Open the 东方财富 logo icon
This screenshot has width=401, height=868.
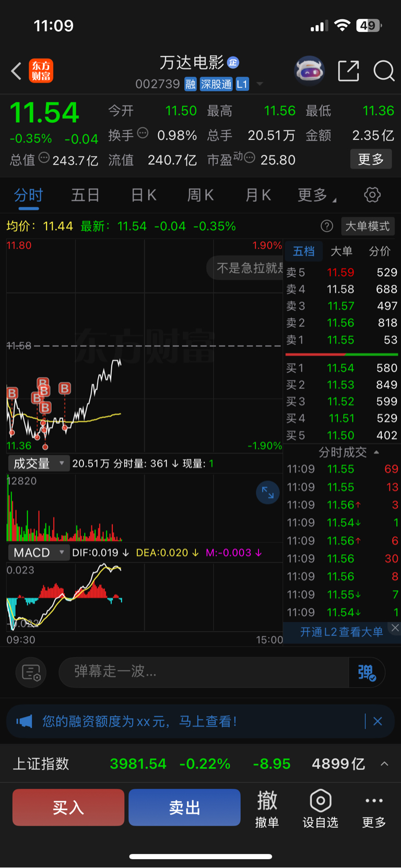(41, 71)
